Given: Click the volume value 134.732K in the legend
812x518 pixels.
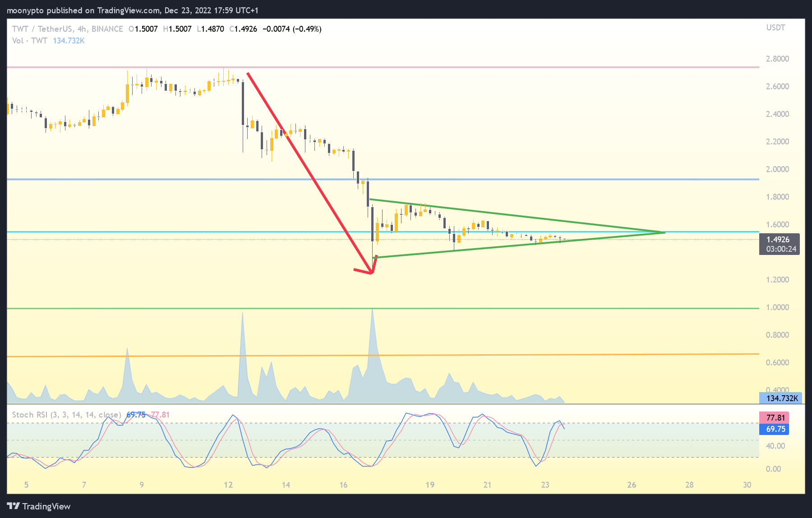Looking at the screenshot, I should pyautogui.click(x=69, y=41).
